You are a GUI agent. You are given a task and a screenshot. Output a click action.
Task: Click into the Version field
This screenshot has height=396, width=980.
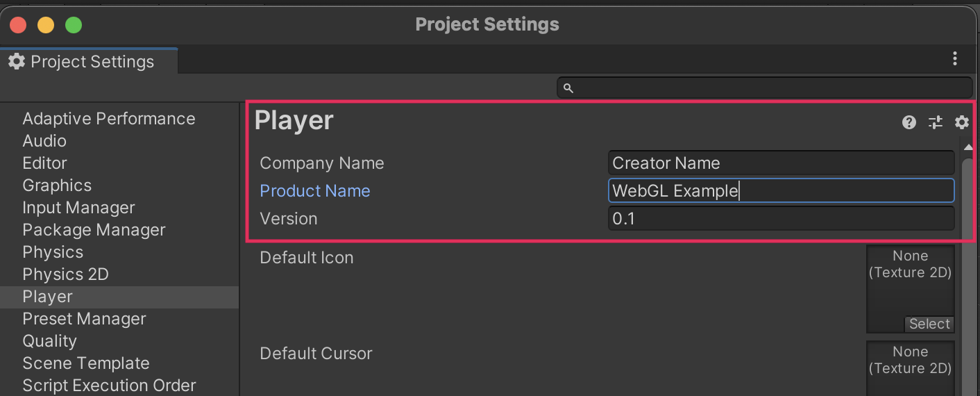(781, 219)
